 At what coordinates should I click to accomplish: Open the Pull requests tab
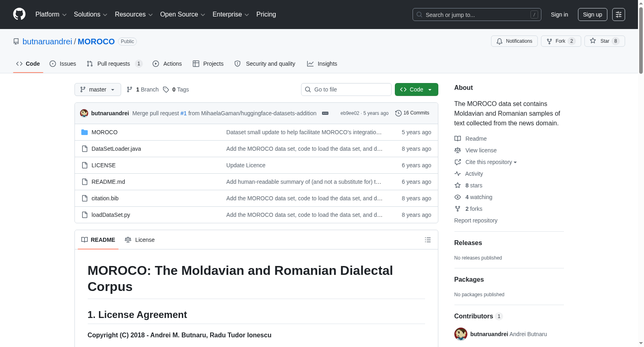(115, 64)
